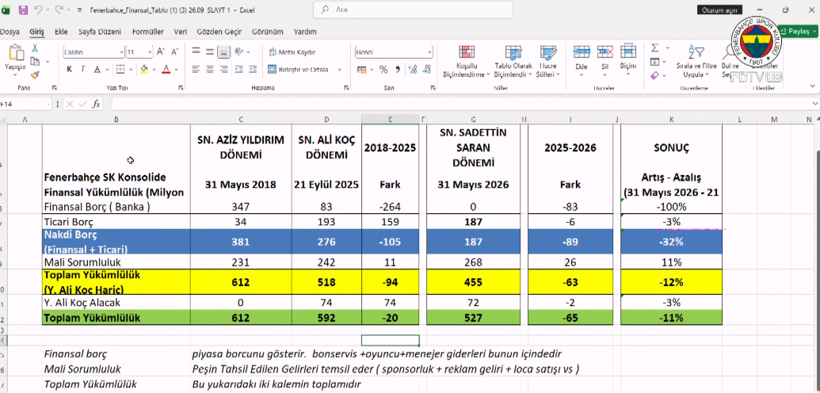Click the Clear eraser icon
This screenshot has width=820, height=393.
[x=655, y=75]
